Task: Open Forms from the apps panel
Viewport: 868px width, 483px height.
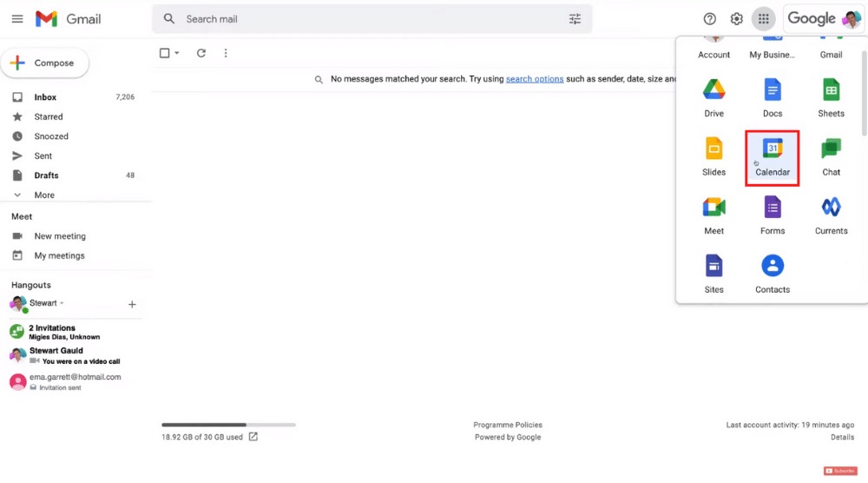Action: click(773, 215)
